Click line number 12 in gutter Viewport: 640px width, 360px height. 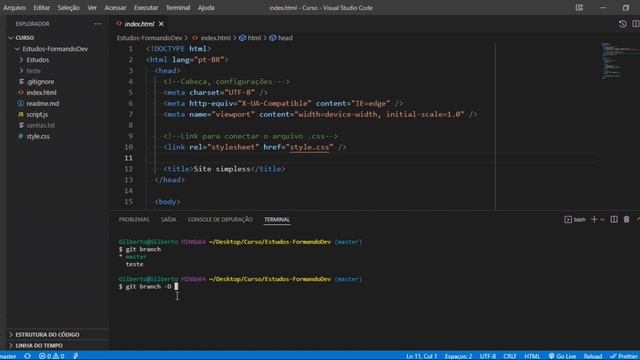129,169
